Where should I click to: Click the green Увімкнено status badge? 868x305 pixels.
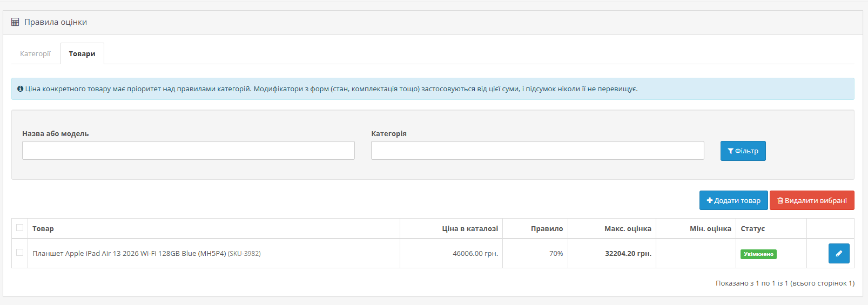pos(758,254)
